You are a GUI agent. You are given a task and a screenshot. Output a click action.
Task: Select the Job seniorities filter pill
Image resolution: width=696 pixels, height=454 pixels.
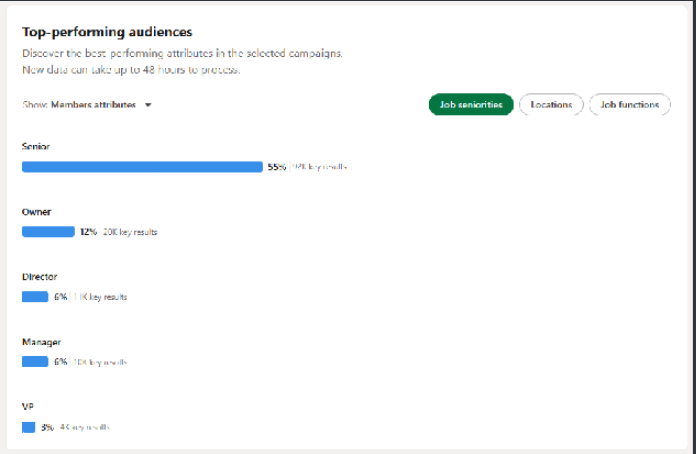(x=470, y=105)
